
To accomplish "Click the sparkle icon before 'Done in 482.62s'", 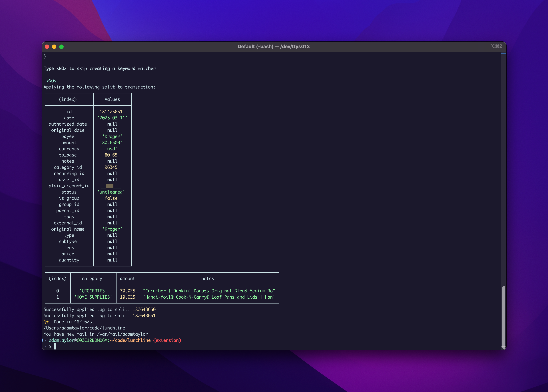I will pos(46,321).
